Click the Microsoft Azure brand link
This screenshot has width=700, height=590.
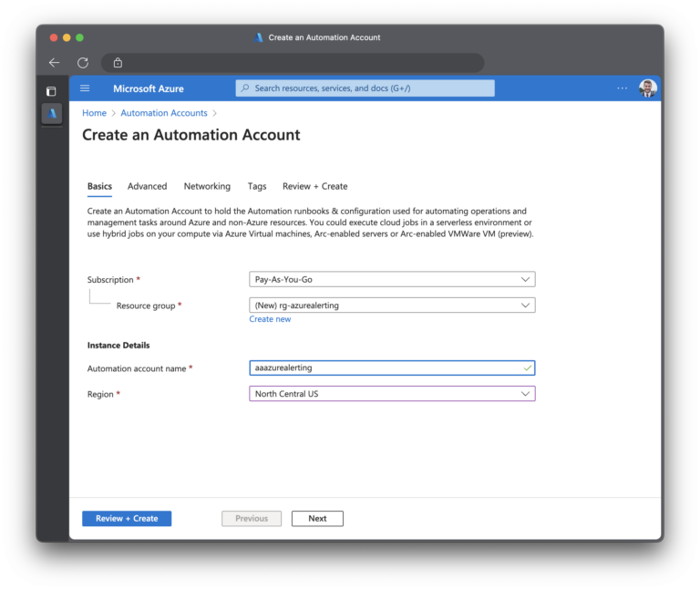pos(149,88)
